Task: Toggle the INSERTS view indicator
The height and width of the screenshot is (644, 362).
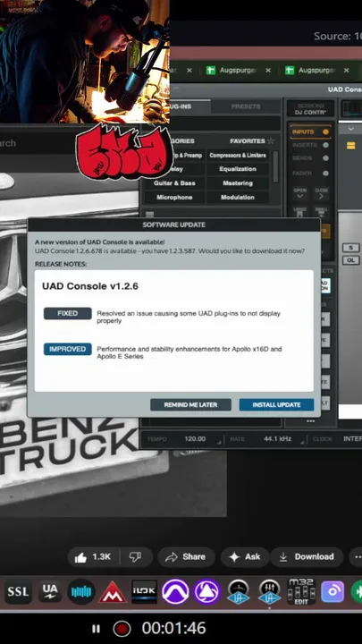Action: [x=326, y=145]
